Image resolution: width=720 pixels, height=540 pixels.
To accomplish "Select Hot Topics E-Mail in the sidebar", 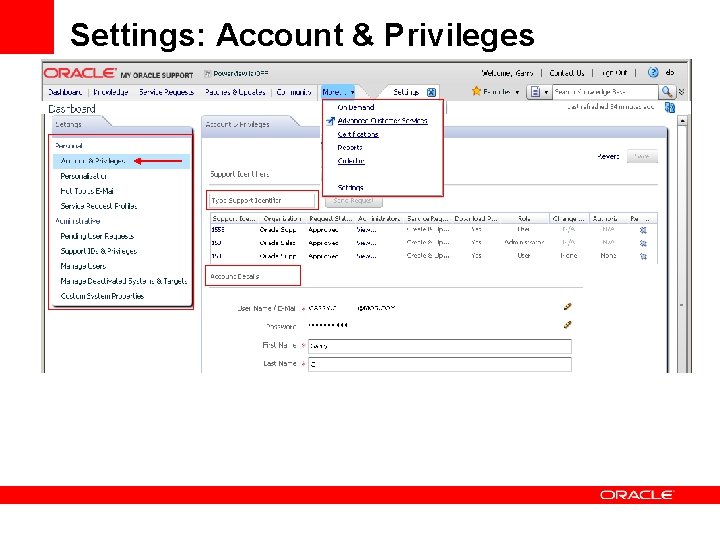I will (x=87, y=191).
